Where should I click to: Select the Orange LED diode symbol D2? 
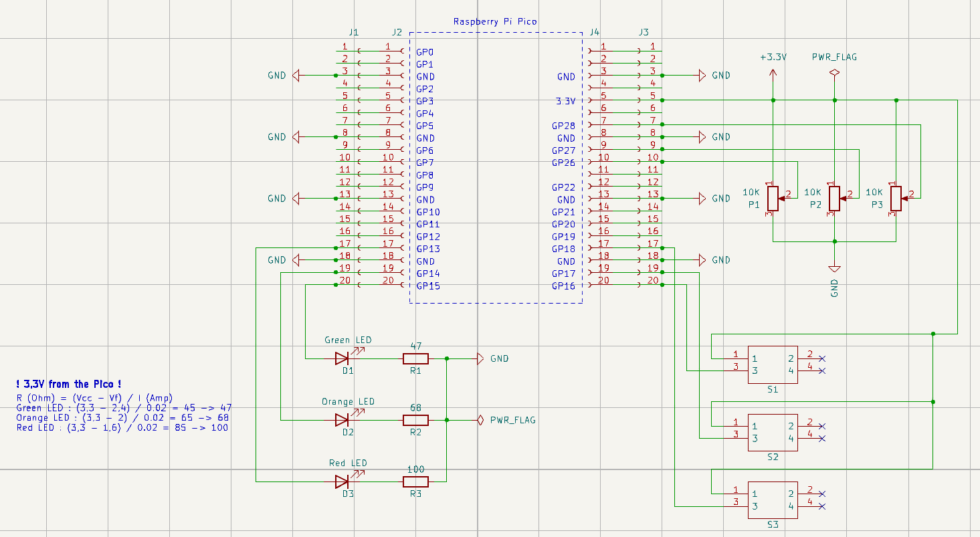(x=342, y=420)
